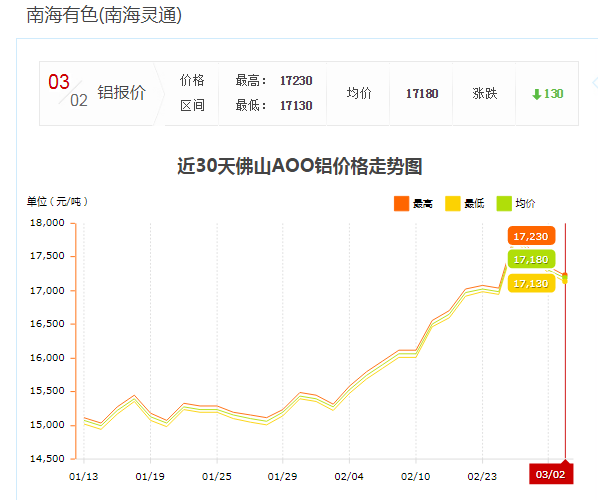This screenshot has height=500, width=598.
Task: Select the red 03/02 date marker
Action: point(551,474)
